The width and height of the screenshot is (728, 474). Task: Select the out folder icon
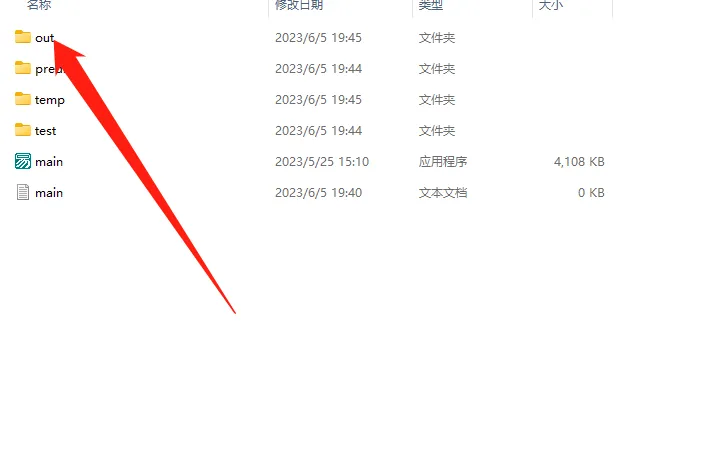(23, 37)
